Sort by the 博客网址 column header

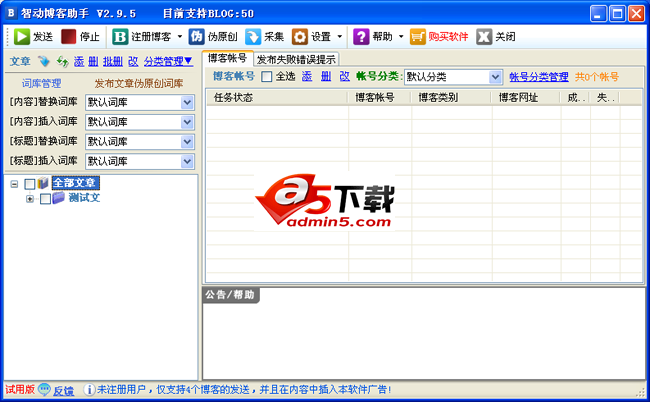[526, 98]
